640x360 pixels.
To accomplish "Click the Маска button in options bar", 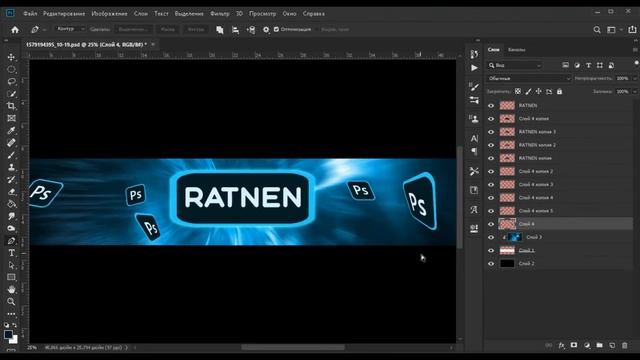I will [x=167, y=29].
